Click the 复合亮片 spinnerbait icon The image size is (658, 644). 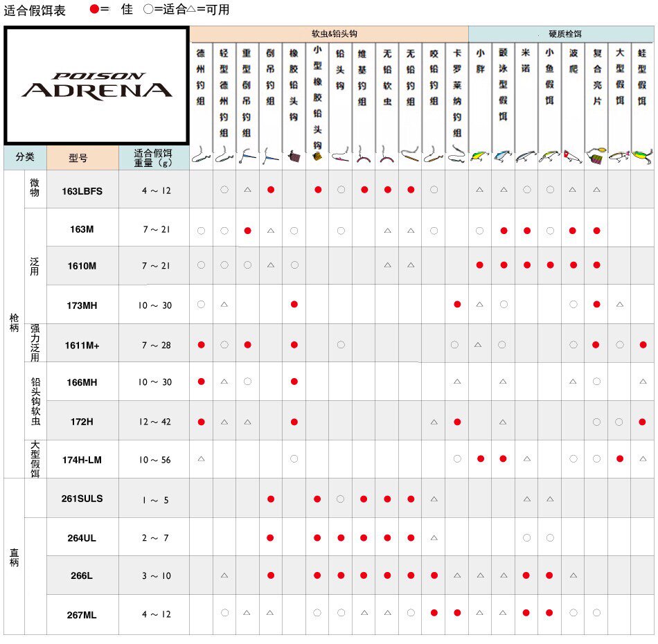point(596,156)
